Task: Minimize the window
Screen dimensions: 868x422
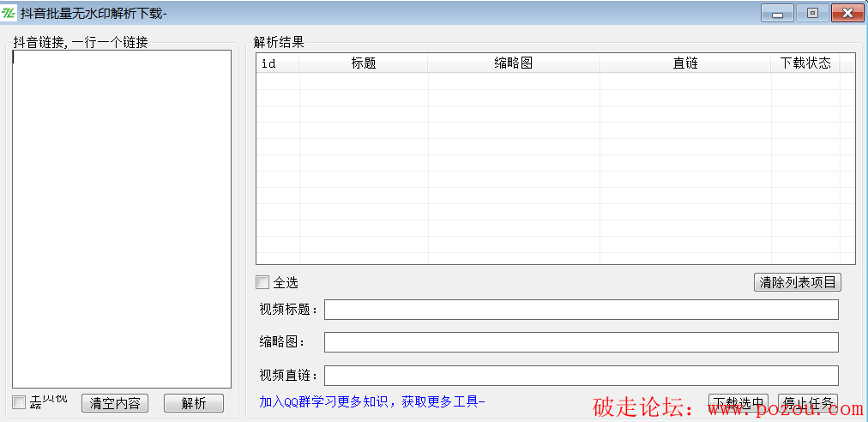Action: pyautogui.click(x=778, y=13)
